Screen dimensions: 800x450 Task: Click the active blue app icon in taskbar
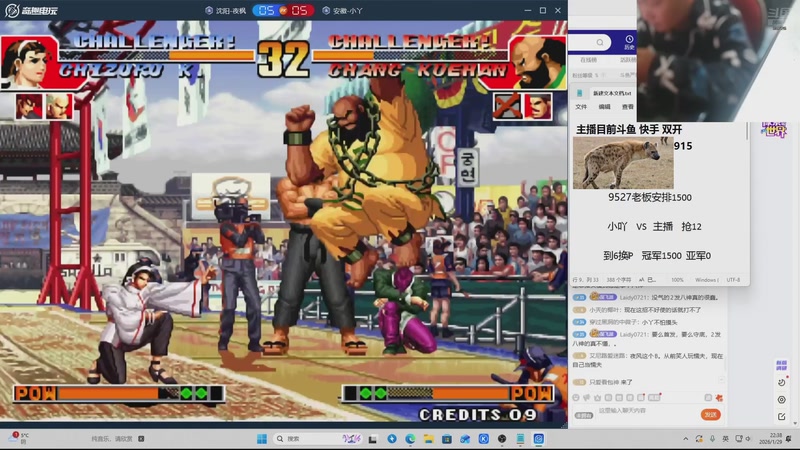(539, 439)
